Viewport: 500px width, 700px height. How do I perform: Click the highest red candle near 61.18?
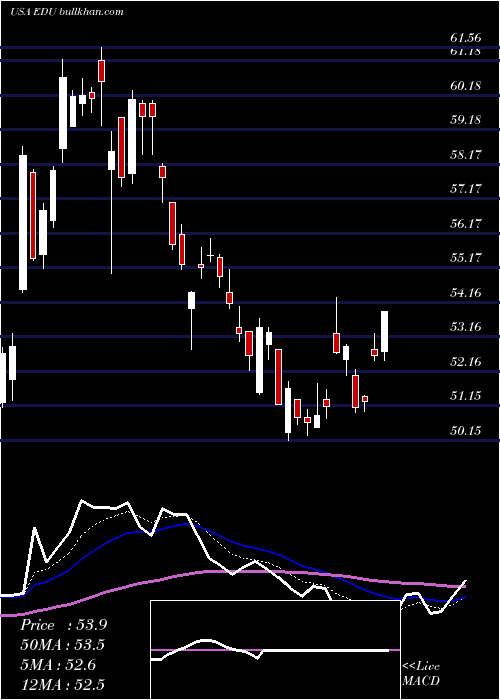[x=101, y=71]
